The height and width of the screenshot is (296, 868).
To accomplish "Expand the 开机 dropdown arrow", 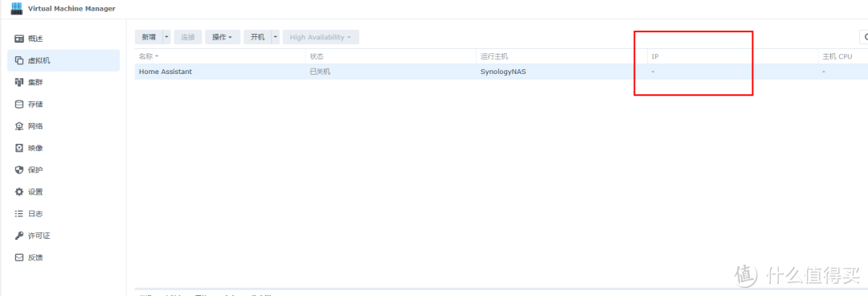I will 276,37.
